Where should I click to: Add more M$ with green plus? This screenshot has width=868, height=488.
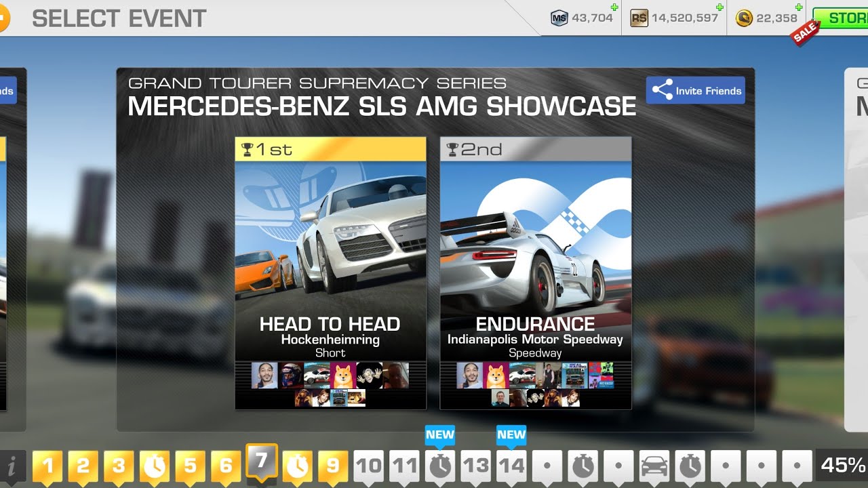coord(614,7)
